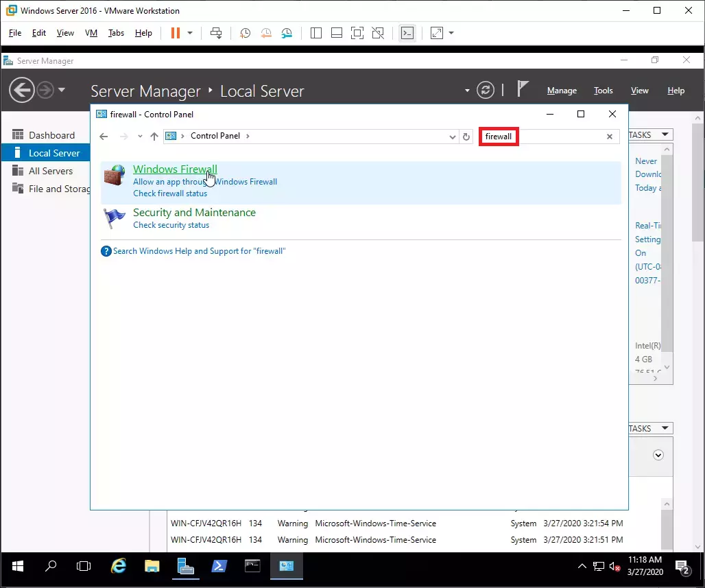
Task: Open the VMware Edit menu
Action: click(38, 33)
